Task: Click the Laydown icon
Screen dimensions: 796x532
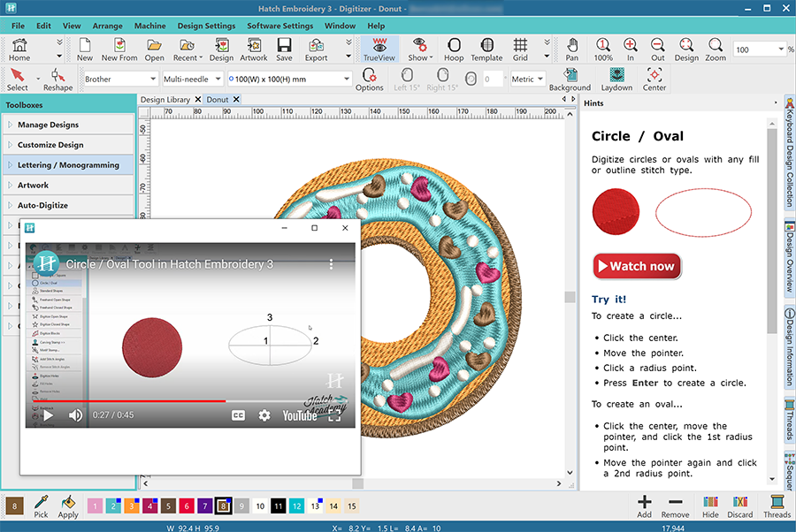Action: (616, 79)
